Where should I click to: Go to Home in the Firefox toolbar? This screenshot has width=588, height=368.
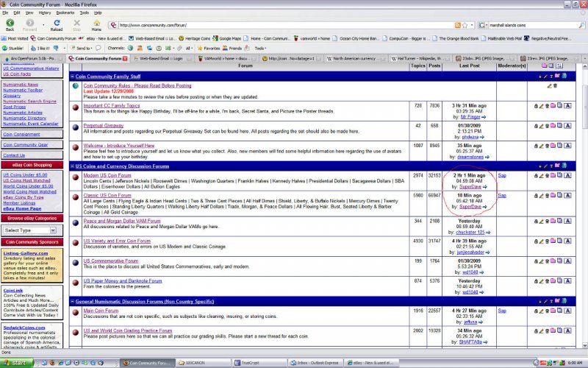[x=96, y=25]
